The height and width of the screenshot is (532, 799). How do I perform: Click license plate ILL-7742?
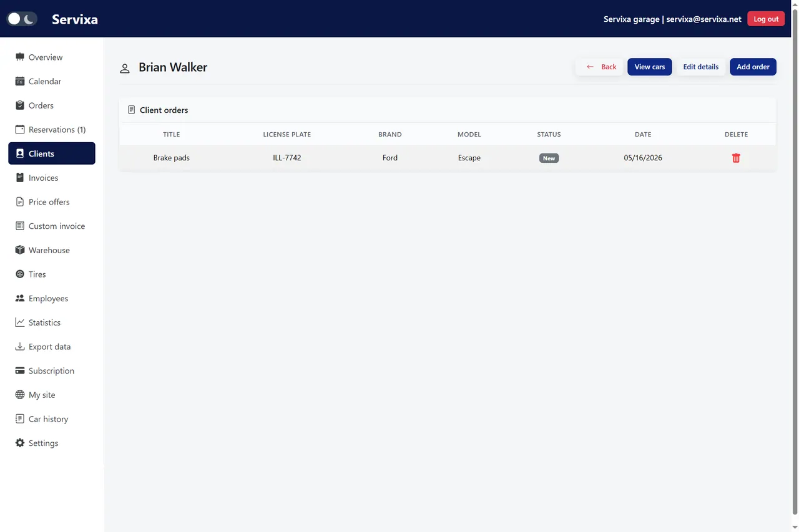click(287, 158)
